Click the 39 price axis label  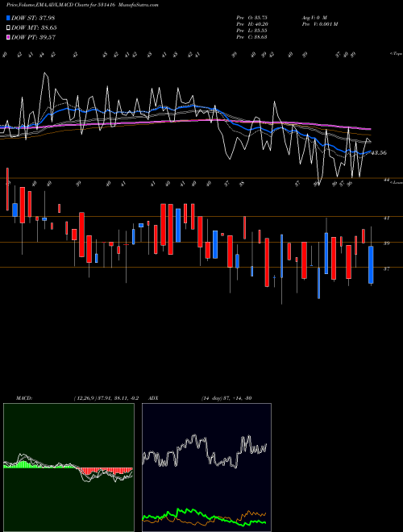coord(386,243)
